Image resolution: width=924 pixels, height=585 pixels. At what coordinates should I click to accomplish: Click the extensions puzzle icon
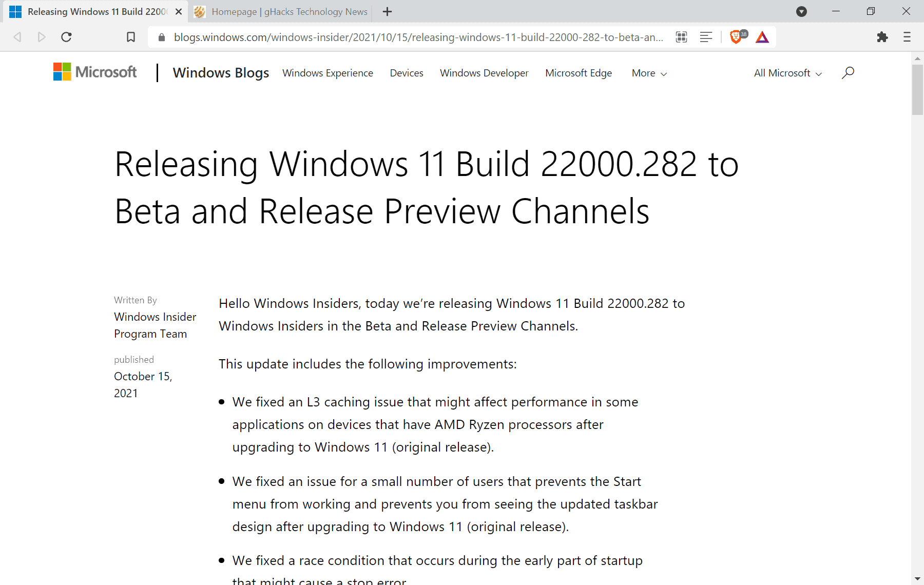(883, 37)
